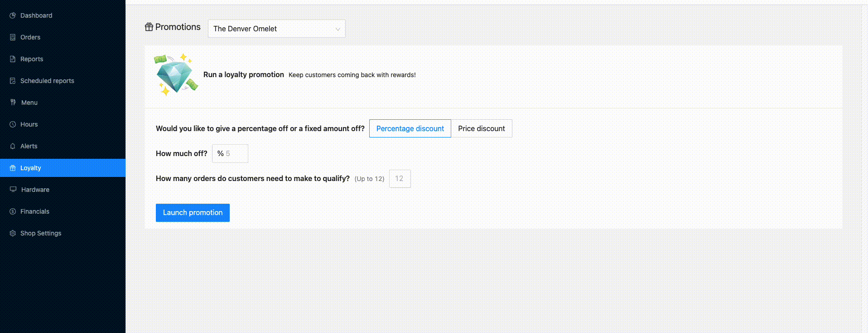Click 'How many orders' qualify question label

[x=253, y=178]
